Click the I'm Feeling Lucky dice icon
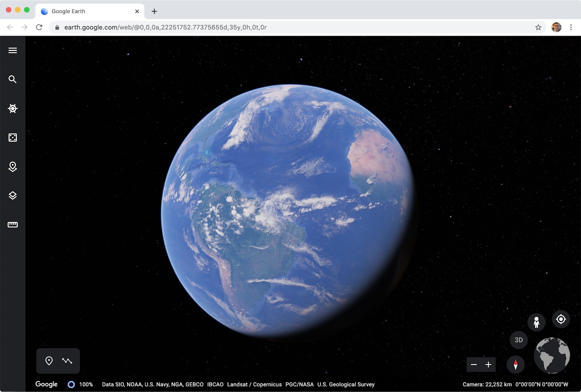The width and height of the screenshot is (581, 392). (13, 138)
